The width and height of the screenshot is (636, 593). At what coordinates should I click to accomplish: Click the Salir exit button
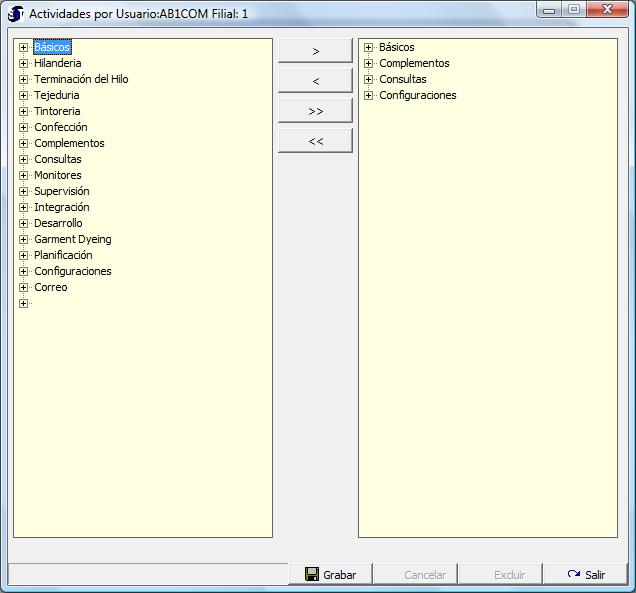586,574
